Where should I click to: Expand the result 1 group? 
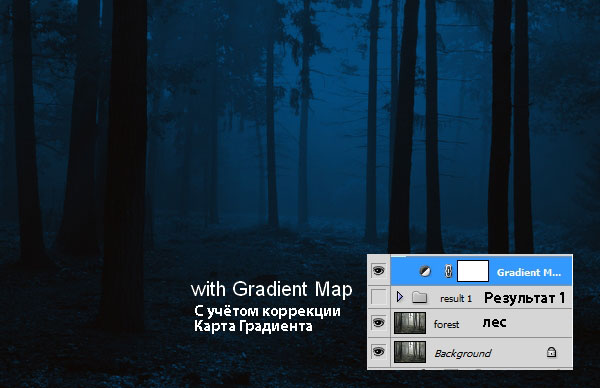click(400, 297)
